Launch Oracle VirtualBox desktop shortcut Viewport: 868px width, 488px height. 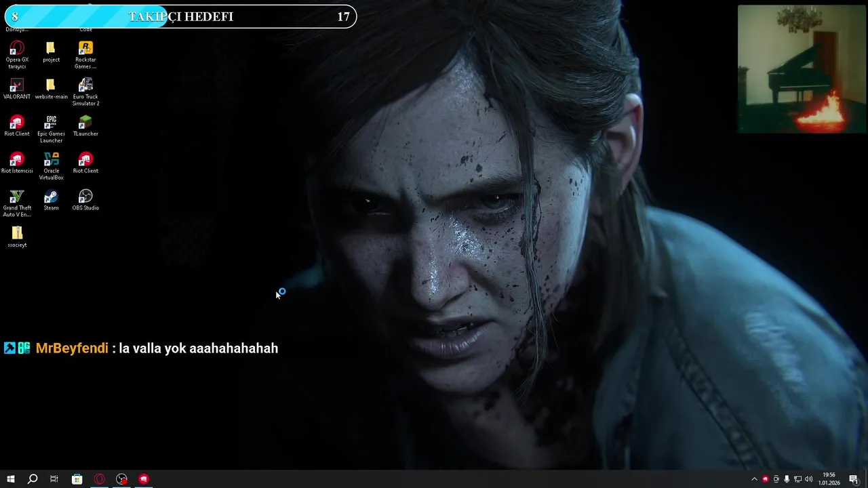(51, 166)
